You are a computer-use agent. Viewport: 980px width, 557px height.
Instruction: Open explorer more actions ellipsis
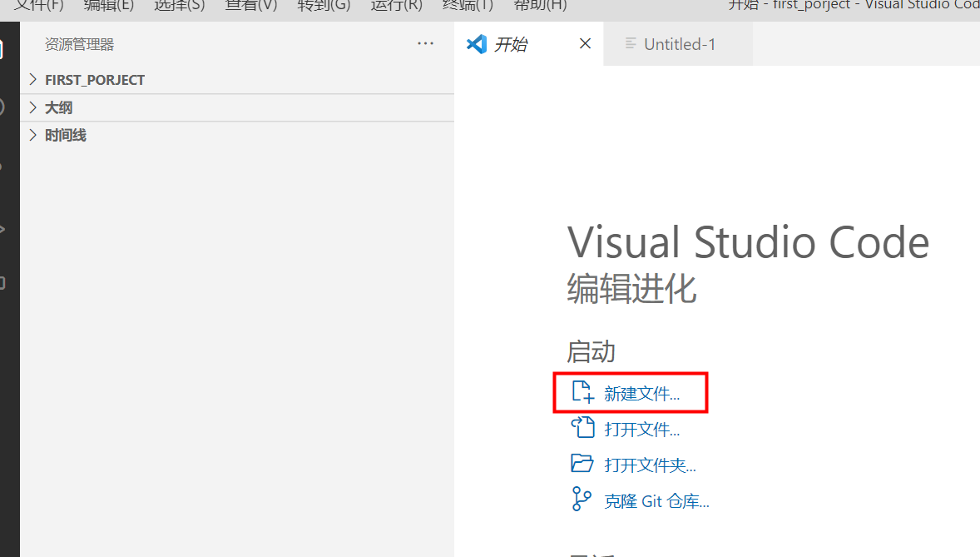click(426, 44)
